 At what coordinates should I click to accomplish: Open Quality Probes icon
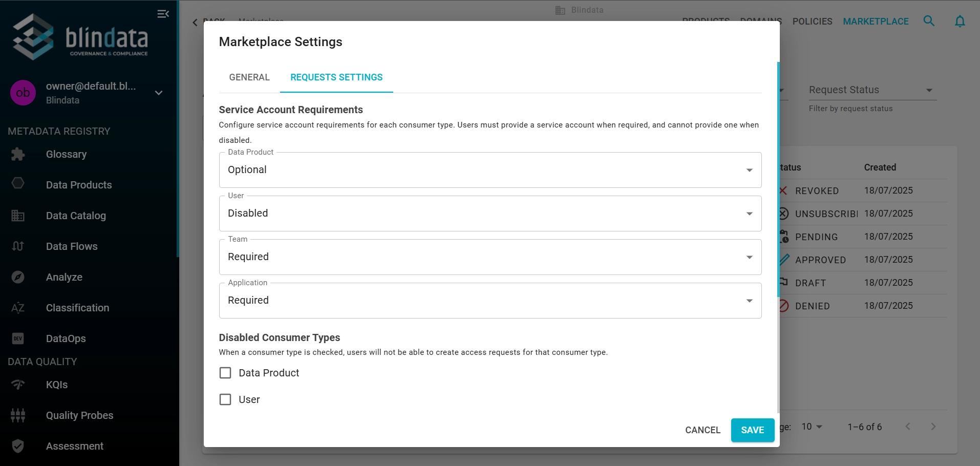pos(18,415)
